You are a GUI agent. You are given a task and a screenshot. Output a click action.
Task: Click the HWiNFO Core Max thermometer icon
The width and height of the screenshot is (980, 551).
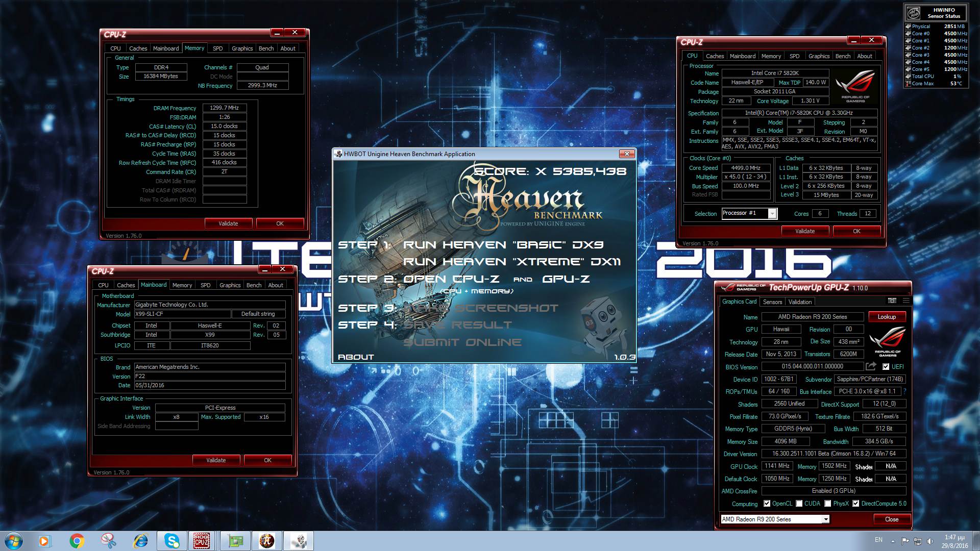(x=908, y=84)
